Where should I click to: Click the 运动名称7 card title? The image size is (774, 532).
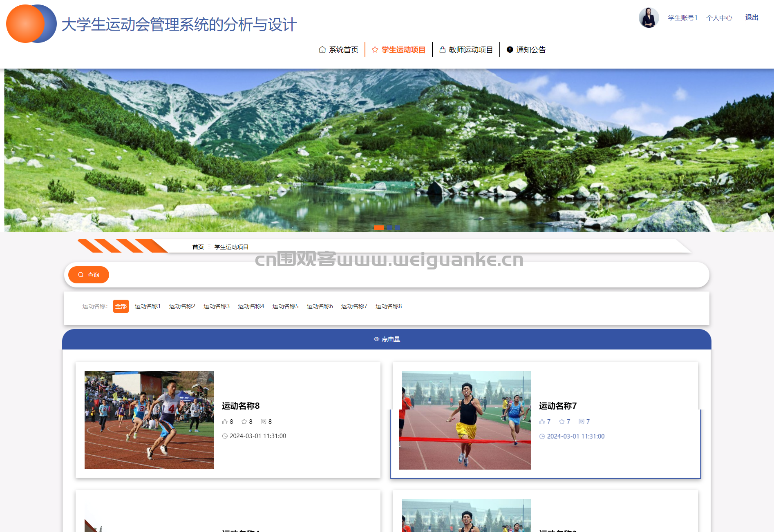click(558, 406)
